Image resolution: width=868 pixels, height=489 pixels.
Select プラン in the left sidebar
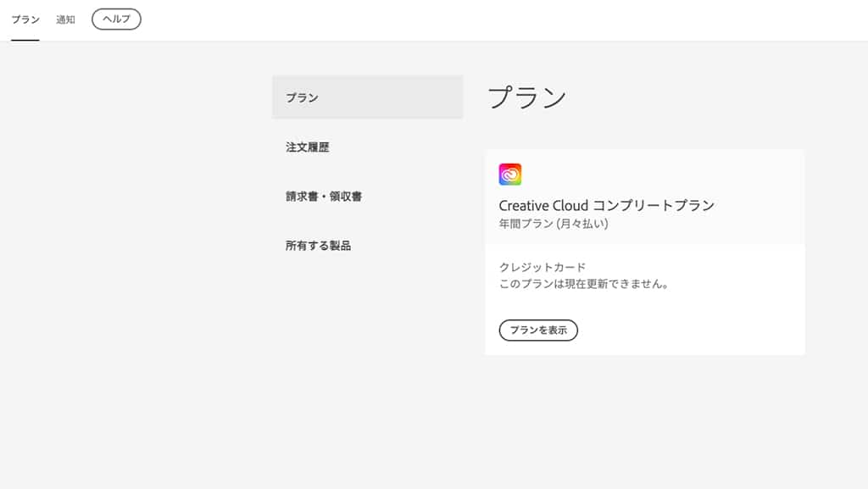click(367, 97)
